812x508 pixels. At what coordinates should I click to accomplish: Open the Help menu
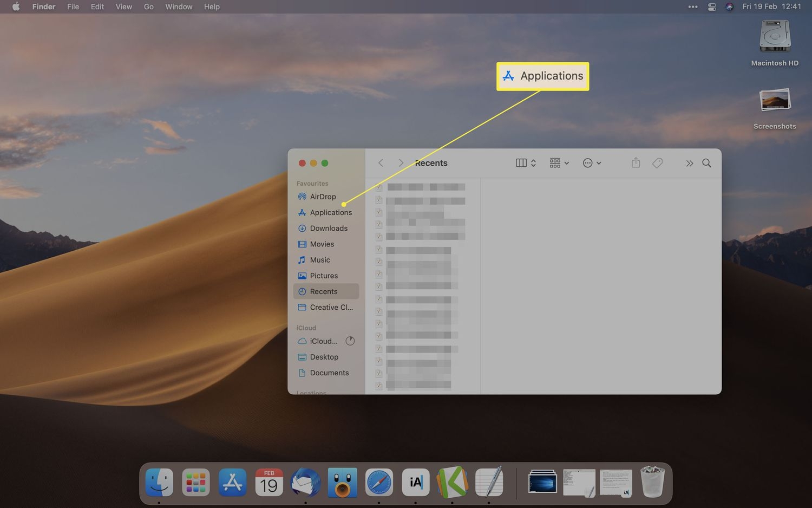[212, 6]
